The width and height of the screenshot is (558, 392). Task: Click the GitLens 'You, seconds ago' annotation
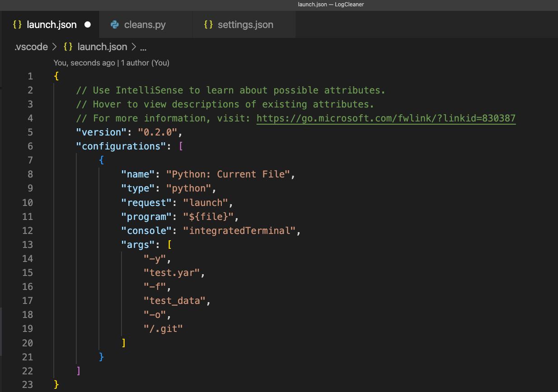click(111, 63)
